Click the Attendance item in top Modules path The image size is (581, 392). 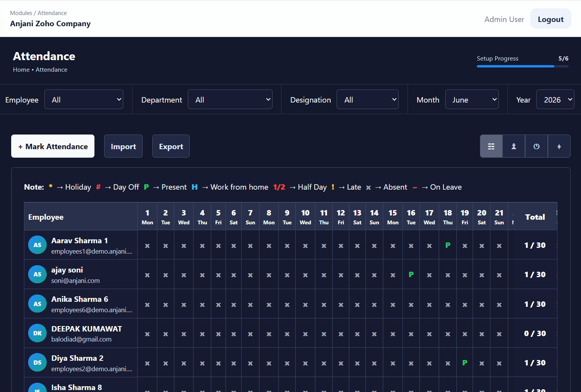click(x=52, y=13)
